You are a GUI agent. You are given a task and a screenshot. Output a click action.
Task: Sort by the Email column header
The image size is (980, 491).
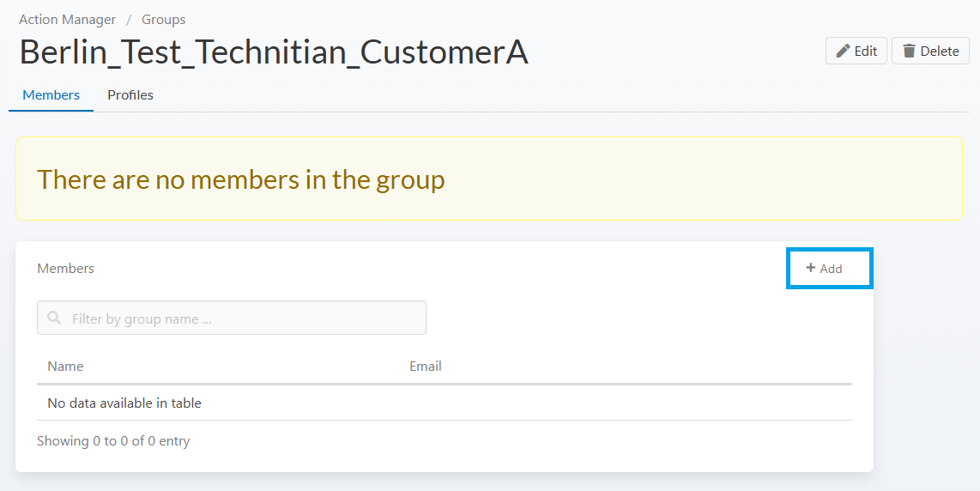[426, 366]
